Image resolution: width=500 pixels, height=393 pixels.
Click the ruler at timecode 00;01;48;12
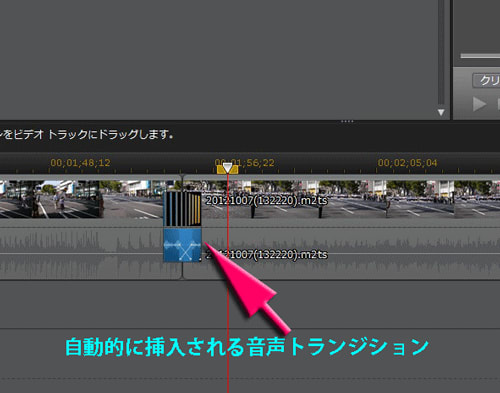coord(80,163)
